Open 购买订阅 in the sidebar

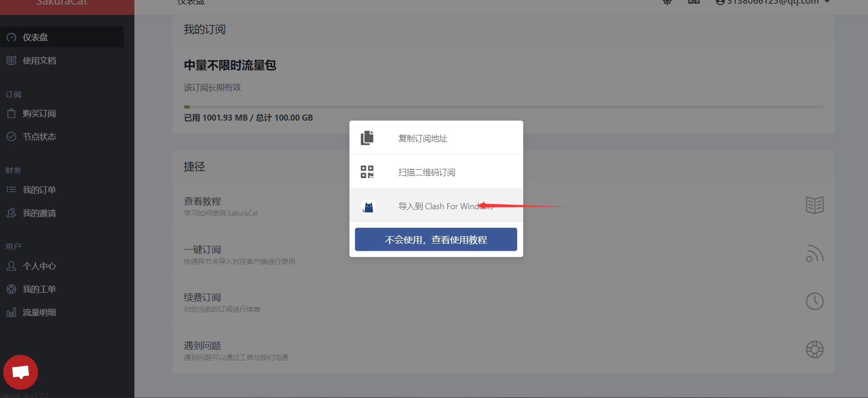pyautogui.click(x=39, y=114)
